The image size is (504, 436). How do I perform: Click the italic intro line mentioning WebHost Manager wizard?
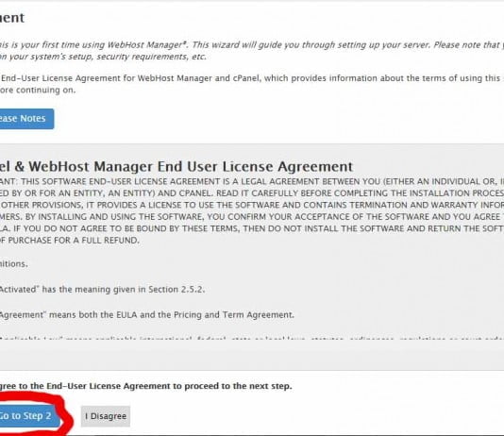pos(252,44)
